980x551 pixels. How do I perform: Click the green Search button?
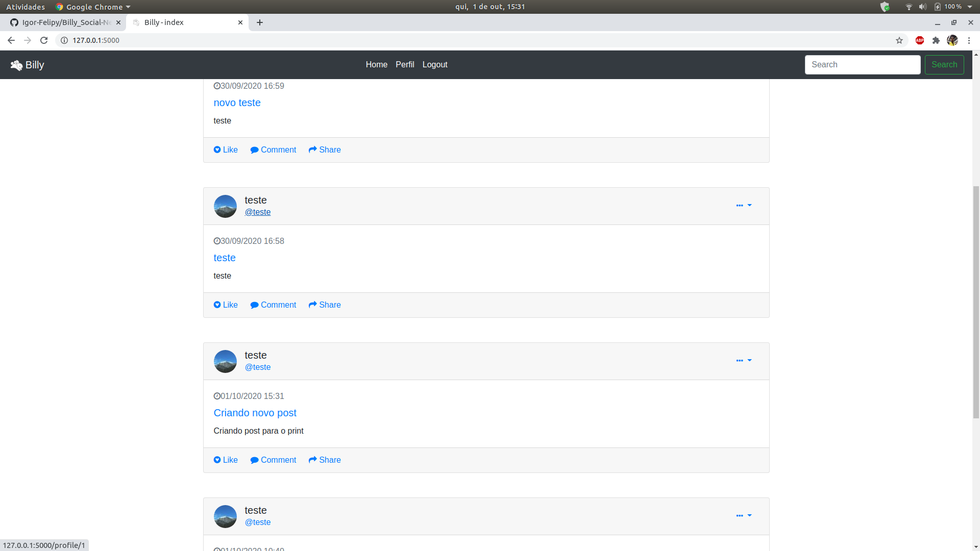pos(944,65)
